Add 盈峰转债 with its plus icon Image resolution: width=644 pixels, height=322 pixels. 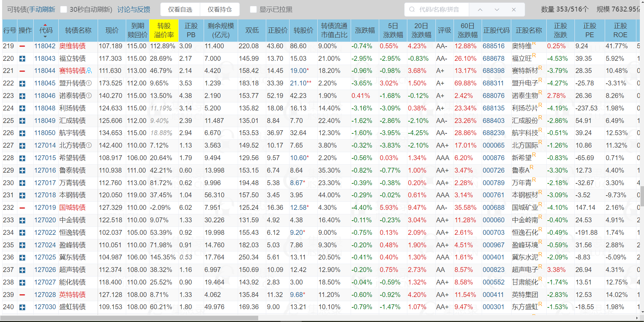pyautogui.click(x=22, y=245)
